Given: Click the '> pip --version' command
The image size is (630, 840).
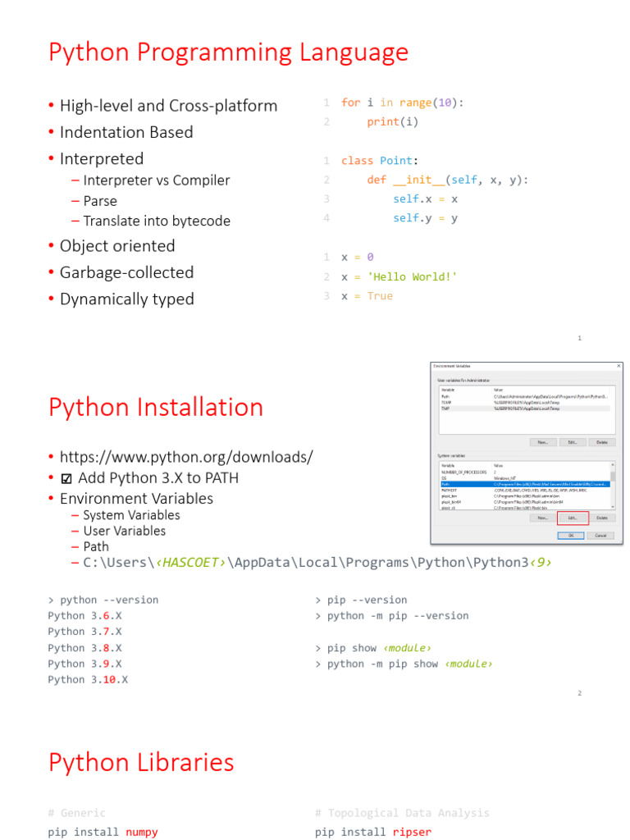Looking at the screenshot, I should 362,600.
